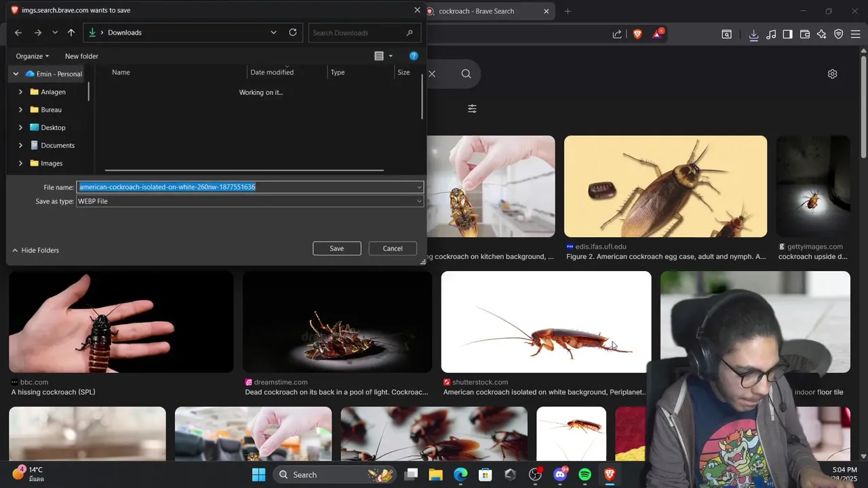Go up one folder level
The height and width of the screenshot is (488, 868).
pyautogui.click(x=71, y=33)
